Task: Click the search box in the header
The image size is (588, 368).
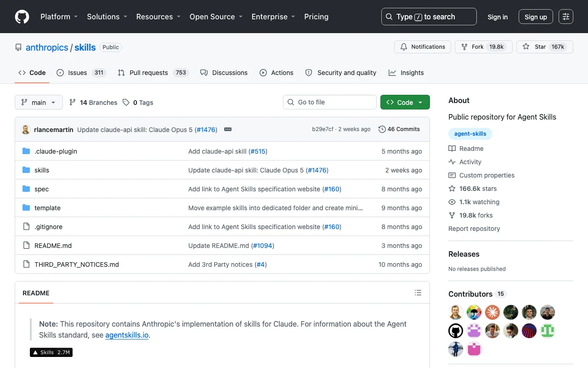Action: click(x=429, y=17)
